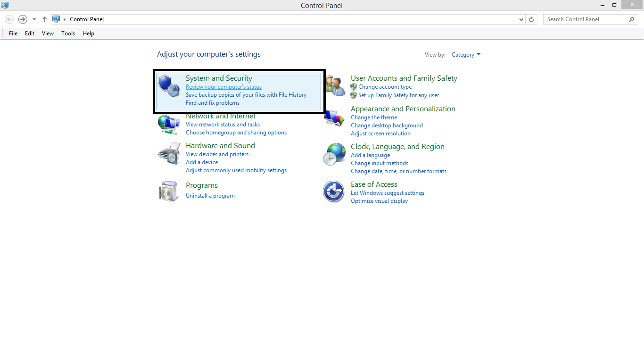
Task: Open Clock, Language, and Region heading
Action: tap(397, 147)
